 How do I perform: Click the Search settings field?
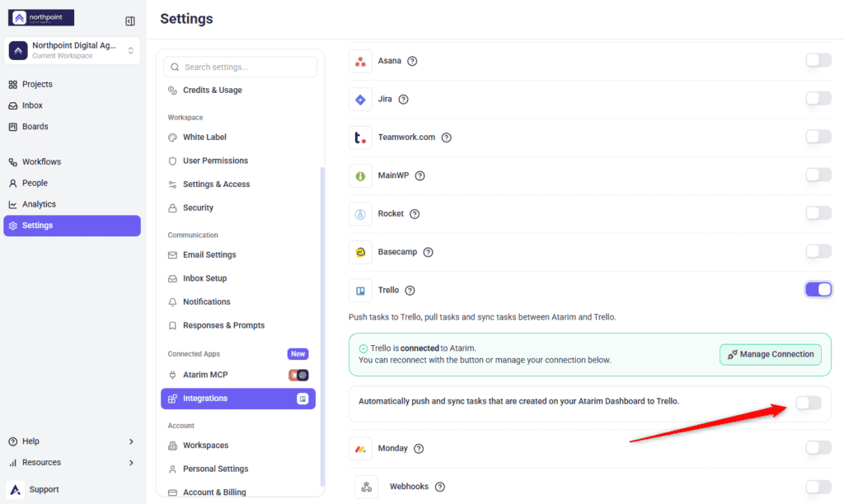[x=240, y=68]
